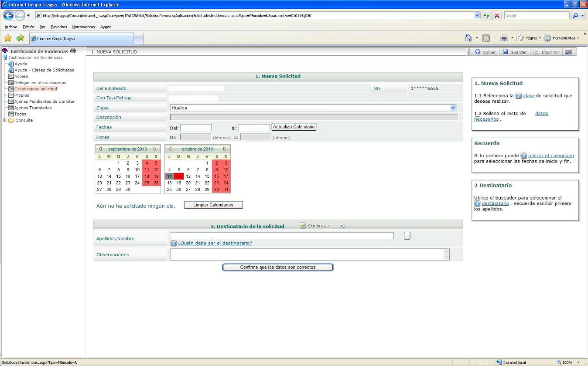Click the printer icon beside Justificación de Incidencias
The height and width of the screenshot is (366, 588).
[x=73, y=51]
